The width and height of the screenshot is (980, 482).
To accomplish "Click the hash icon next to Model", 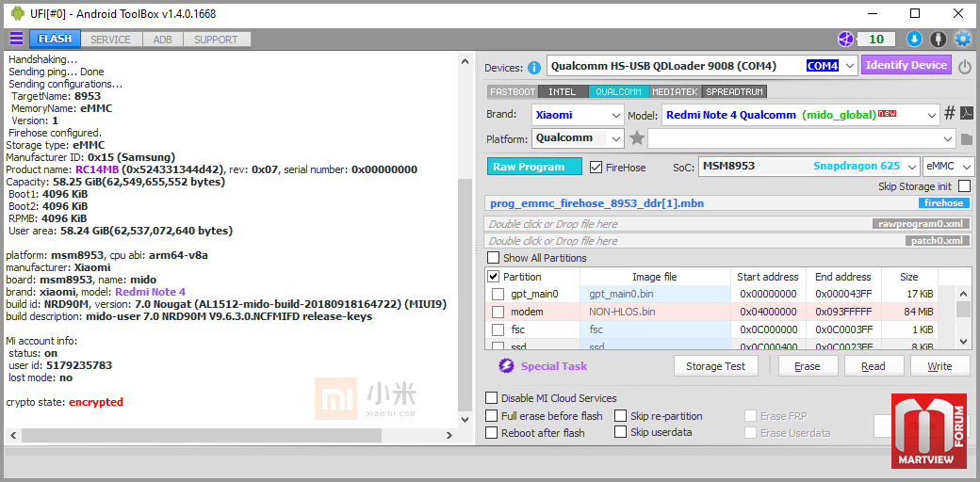I will pyautogui.click(x=950, y=114).
